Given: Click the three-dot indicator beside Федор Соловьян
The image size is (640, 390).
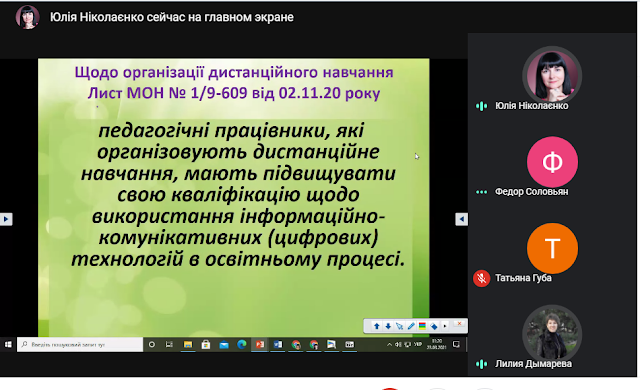Looking at the screenshot, I should [x=482, y=192].
